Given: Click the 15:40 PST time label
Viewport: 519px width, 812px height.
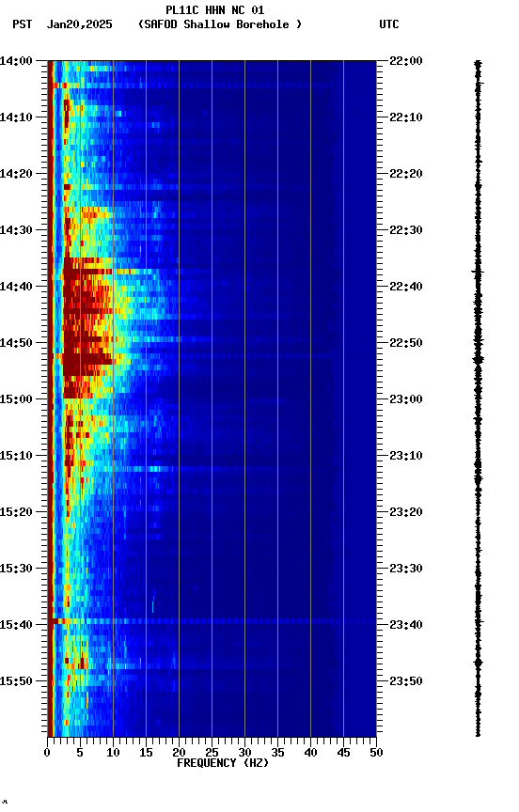Looking at the screenshot, I should tap(16, 625).
